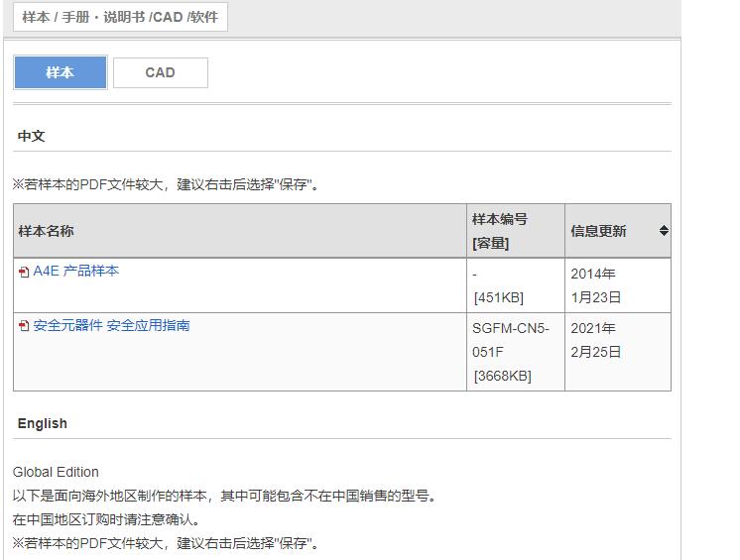Click the Global Edition text
The image size is (740, 560).
[56, 472]
